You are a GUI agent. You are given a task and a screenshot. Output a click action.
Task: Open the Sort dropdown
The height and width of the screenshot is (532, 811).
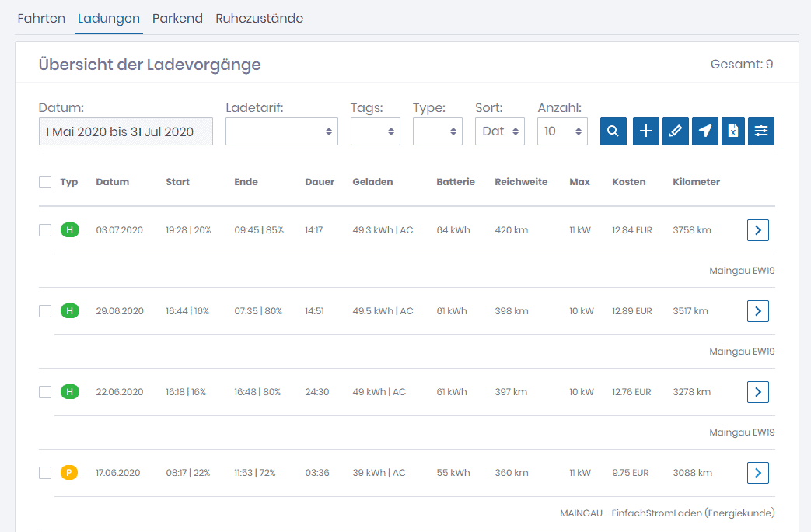point(499,131)
